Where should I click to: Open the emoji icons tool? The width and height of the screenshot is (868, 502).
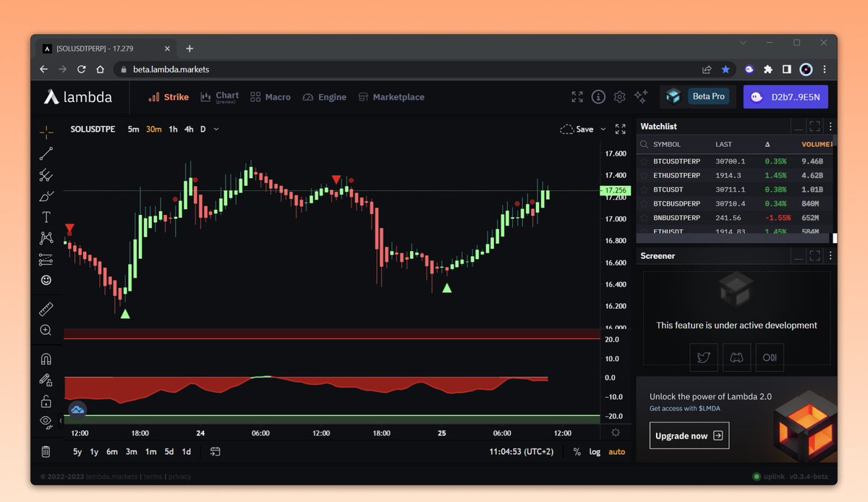tap(46, 280)
